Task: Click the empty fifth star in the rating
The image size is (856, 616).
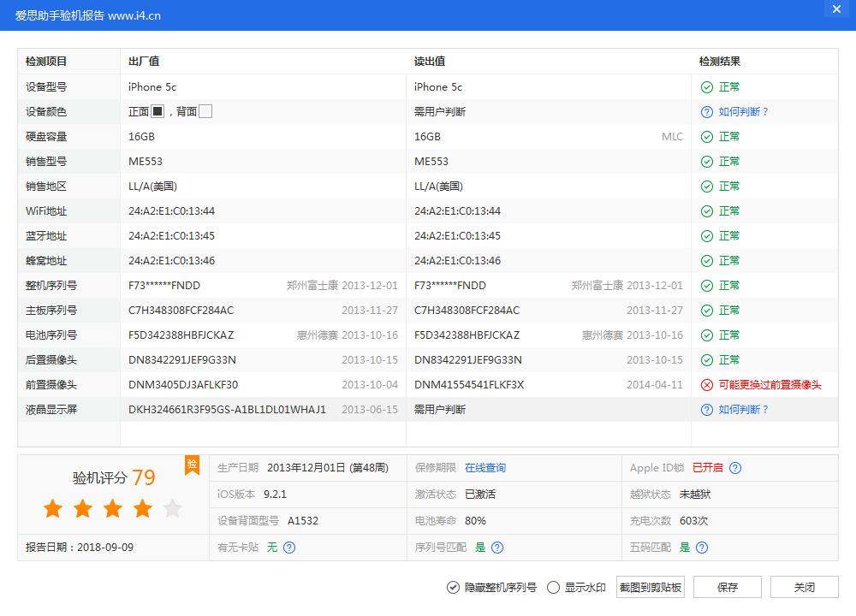Action: pyautogui.click(x=172, y=508)
